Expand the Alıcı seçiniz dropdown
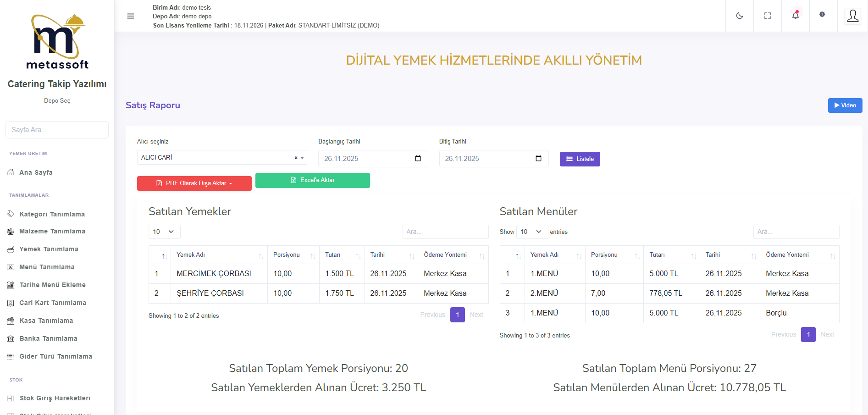Image resolution: width=868 pixels, height=415 pixels. (302, 158)
